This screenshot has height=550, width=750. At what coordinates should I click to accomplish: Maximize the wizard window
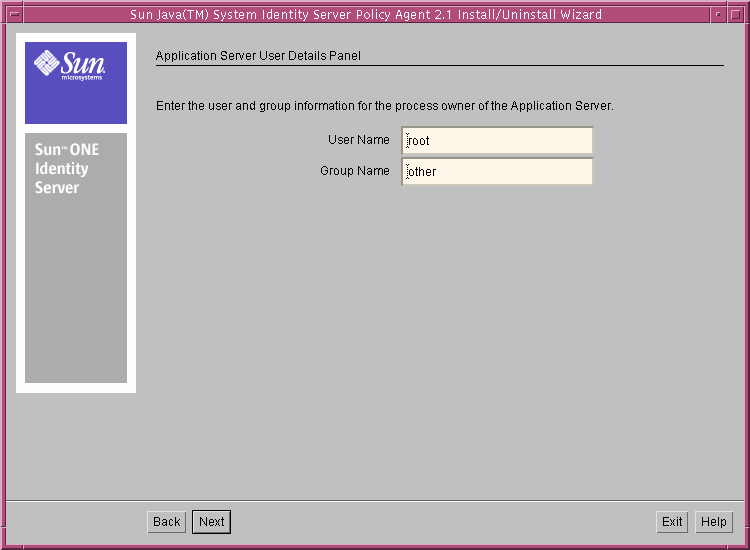click(x=735, y=14)
